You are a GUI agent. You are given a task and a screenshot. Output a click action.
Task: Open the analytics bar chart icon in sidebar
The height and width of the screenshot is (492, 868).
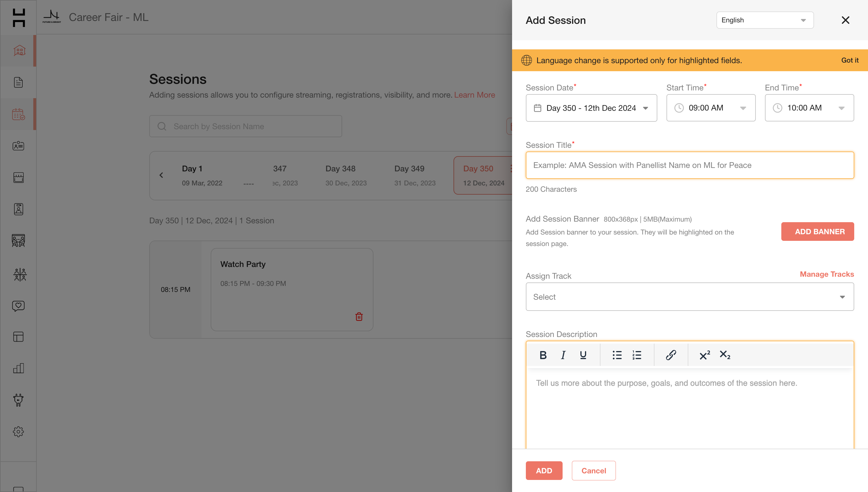click(x=18, y=368)
